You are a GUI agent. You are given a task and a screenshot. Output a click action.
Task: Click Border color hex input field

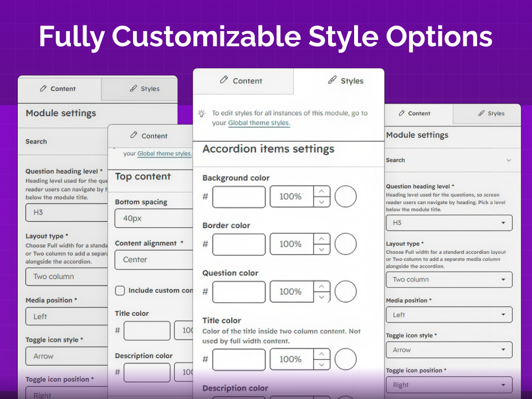239,244
